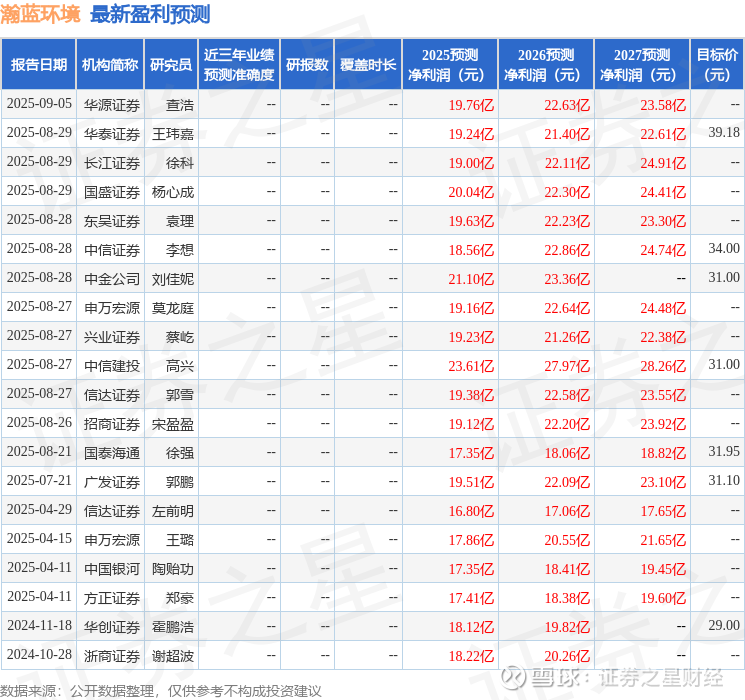Select the 中金公司 institution cell
745x700 pixels.
point(112,279)
